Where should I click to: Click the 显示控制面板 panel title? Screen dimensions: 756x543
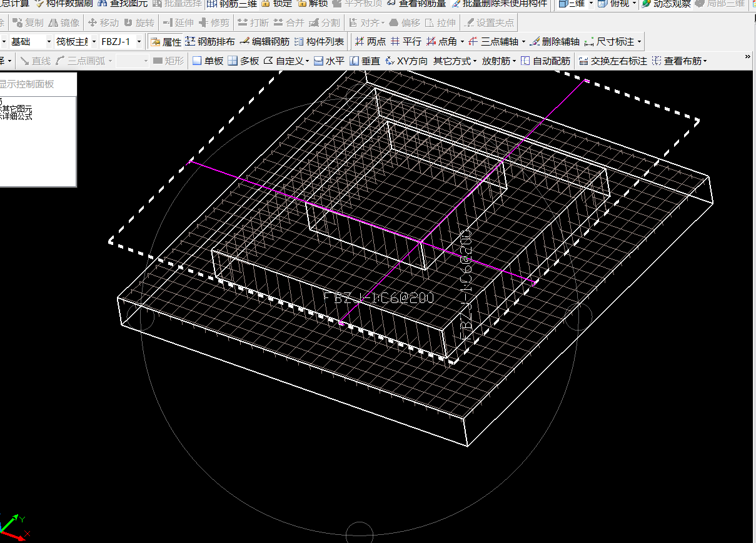click(27, 84)
